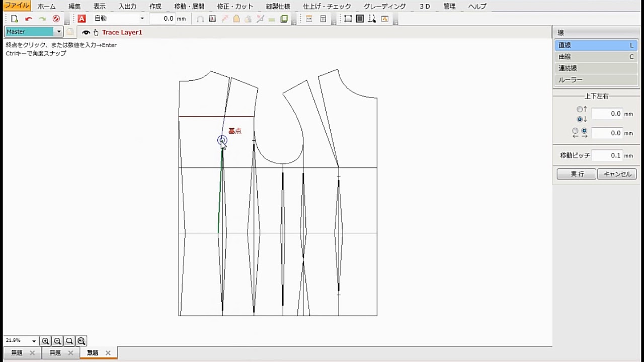Open the 21.9% zoom level dropdown
644x362 pixels.
(34, 341)
